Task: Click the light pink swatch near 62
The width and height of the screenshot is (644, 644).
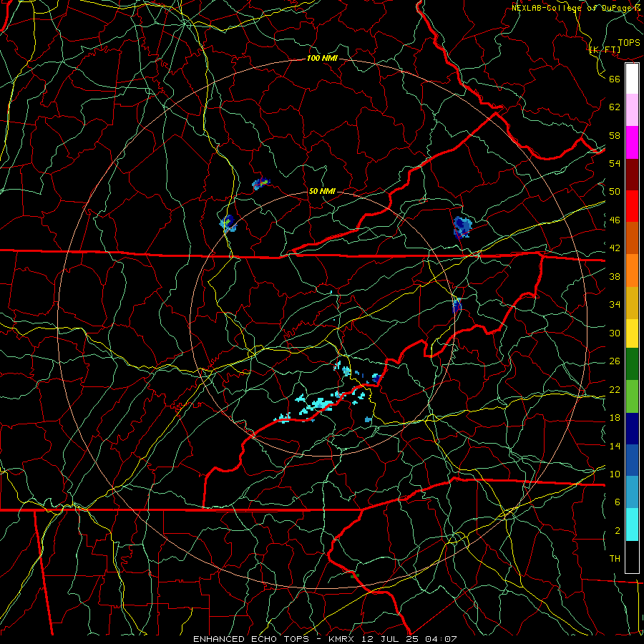Action: [x=632, y=109]
